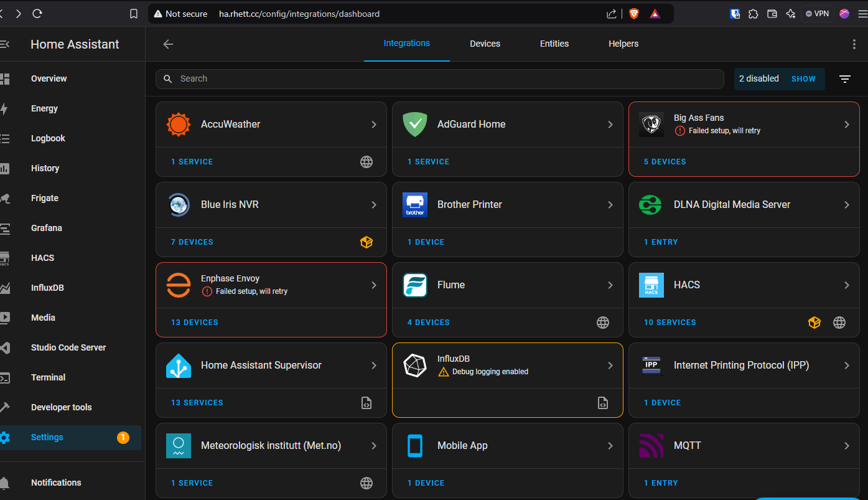Switch to the Integrations tab
This screenshot has width=868, height=500.
pos(407,44)
